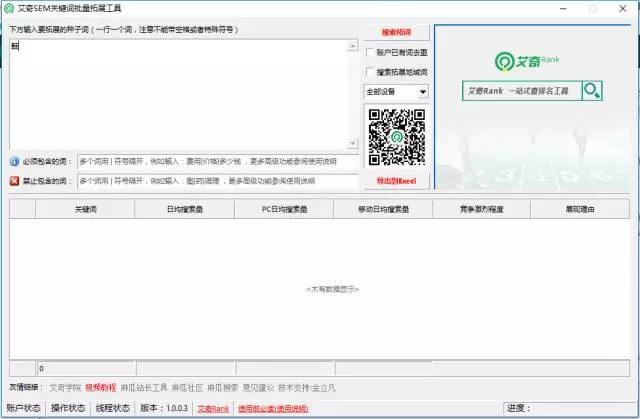Open the 使用前必读(使用说明) link
The width and height of the screenshot is (640, 419).
(x=273, y=408)
